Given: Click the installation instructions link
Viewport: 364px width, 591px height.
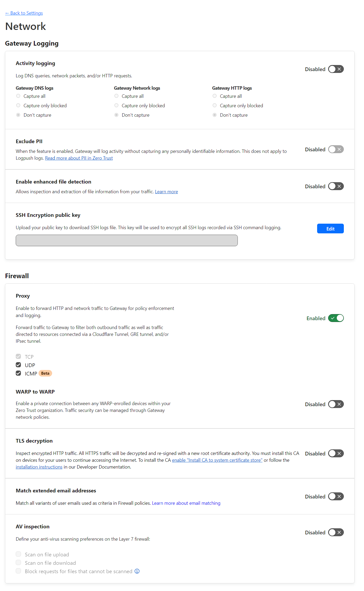Looking at the screenshot, I should (39, 467).
